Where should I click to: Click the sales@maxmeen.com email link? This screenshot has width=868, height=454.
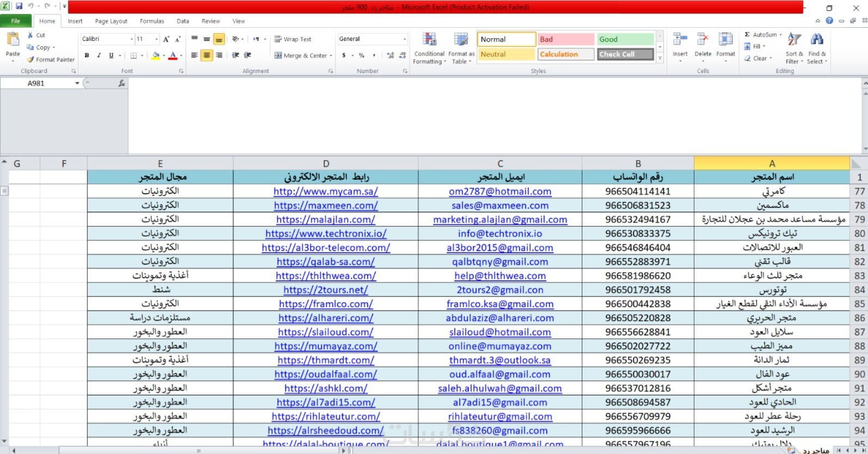tap(500, 206)
